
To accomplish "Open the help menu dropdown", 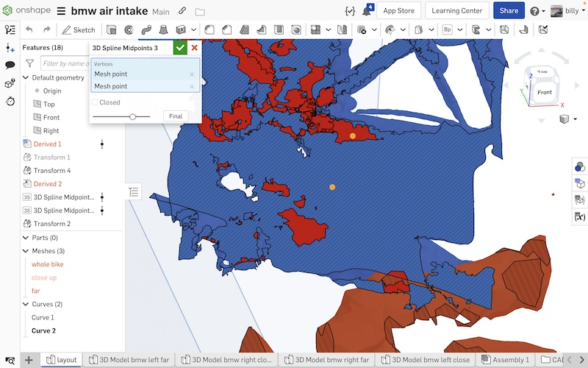I will pyautogui.click(x=537, y=11).
